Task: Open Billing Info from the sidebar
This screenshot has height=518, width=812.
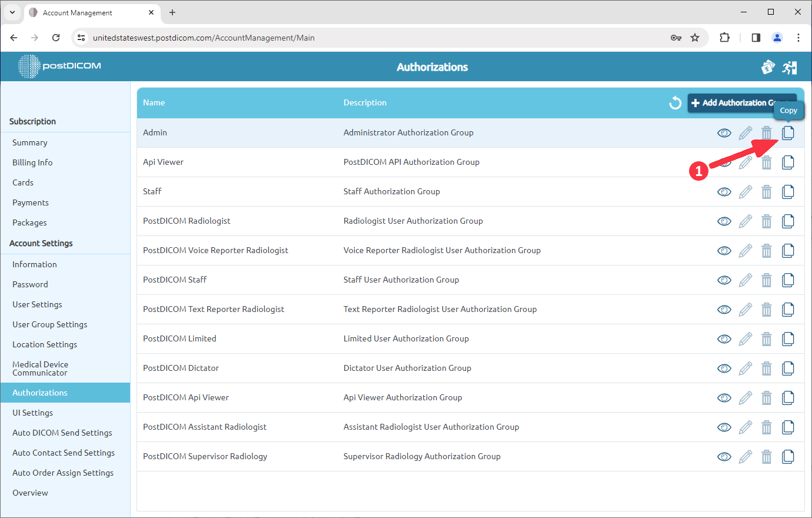Action: pos(32,162)
